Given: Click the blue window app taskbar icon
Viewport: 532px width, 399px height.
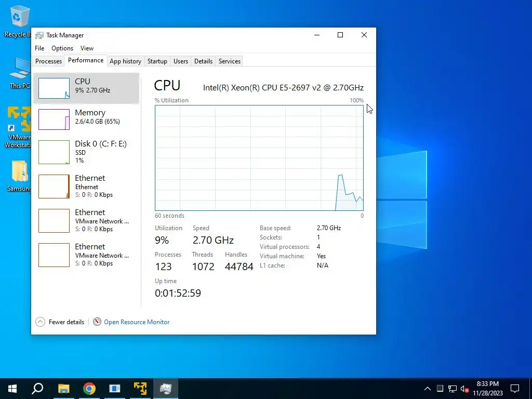Looking at the screenshot, I should [115, 389].
